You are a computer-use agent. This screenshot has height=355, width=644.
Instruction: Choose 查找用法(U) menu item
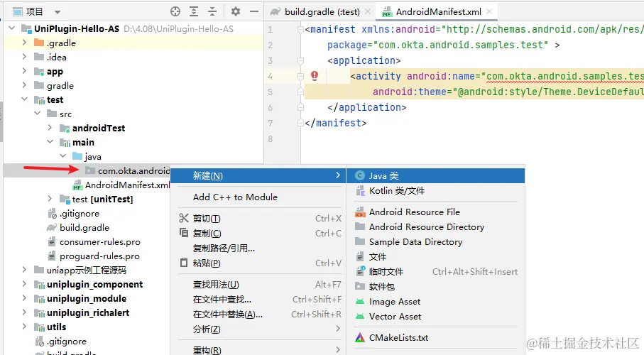point(258,284)
